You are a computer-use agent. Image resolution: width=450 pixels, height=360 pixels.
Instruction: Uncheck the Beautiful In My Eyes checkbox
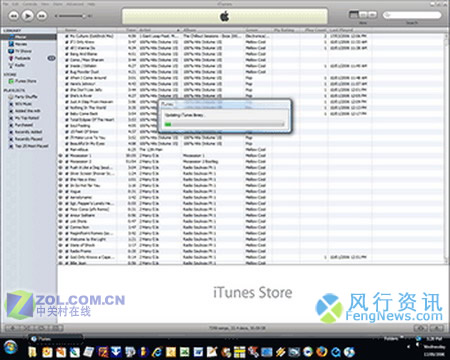pos(67,144)
